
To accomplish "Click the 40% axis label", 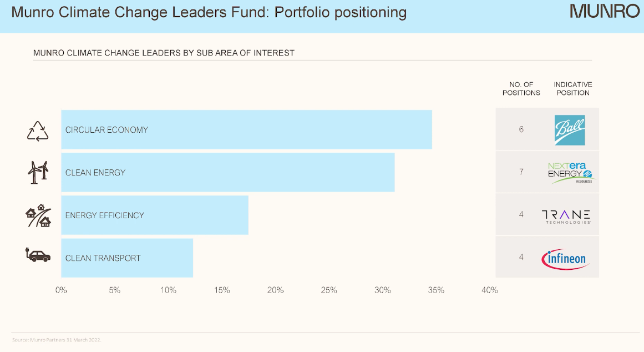I will (x=489, y=290).
